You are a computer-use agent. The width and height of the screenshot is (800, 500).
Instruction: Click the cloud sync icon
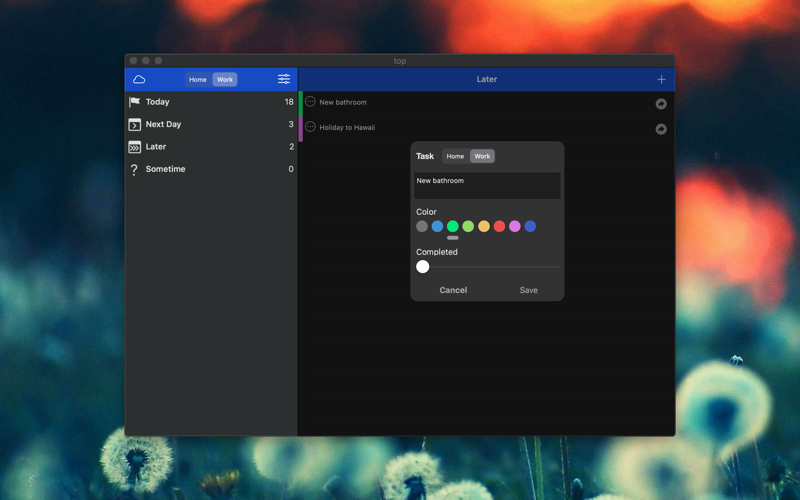[x=139, y=79]
